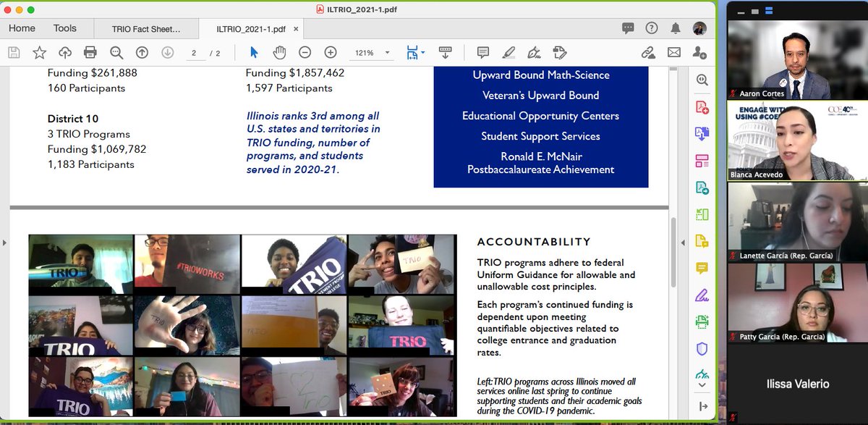The image size is (868, 425).
Task: Open the chat notifications bubble icon
Action: (x=628, y=28)
